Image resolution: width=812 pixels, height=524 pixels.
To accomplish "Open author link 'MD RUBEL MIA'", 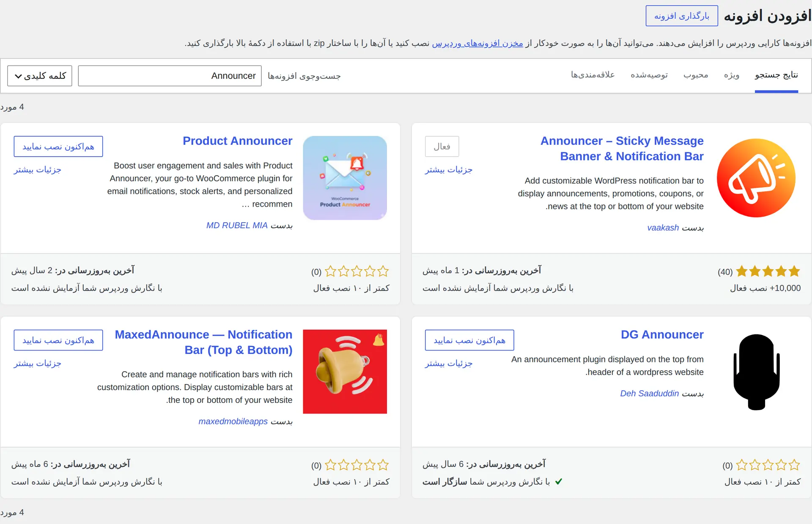I will coord(237,226).
